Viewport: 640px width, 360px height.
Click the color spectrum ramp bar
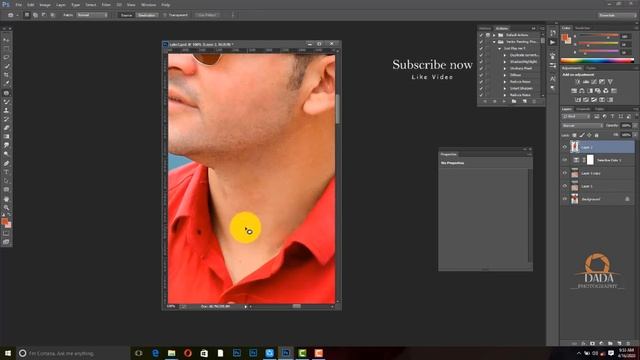coord(598,61)
